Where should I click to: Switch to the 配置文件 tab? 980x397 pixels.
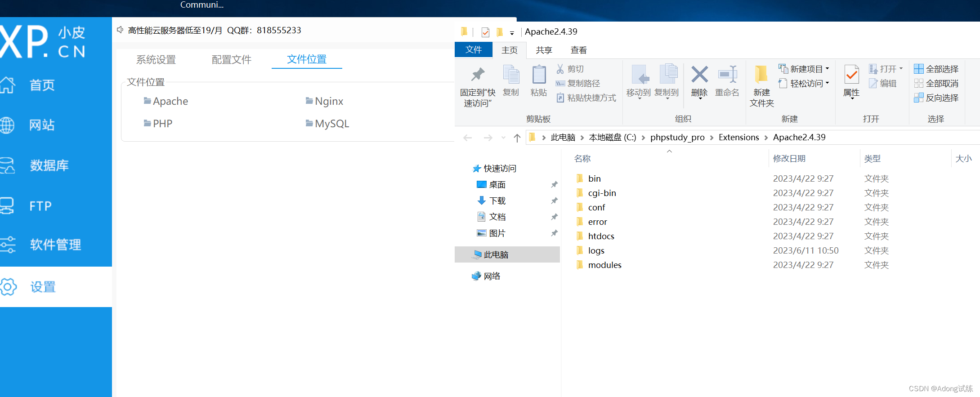pos(232,59)
